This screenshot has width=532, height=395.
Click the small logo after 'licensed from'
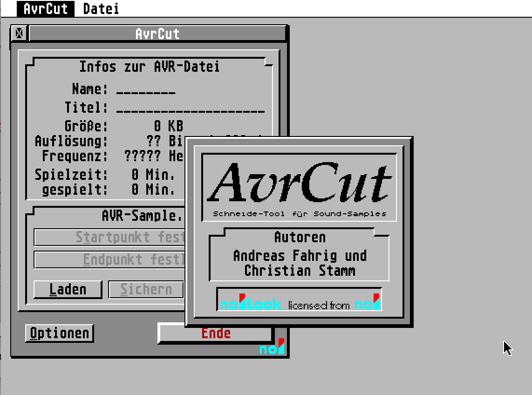(367, 304)
